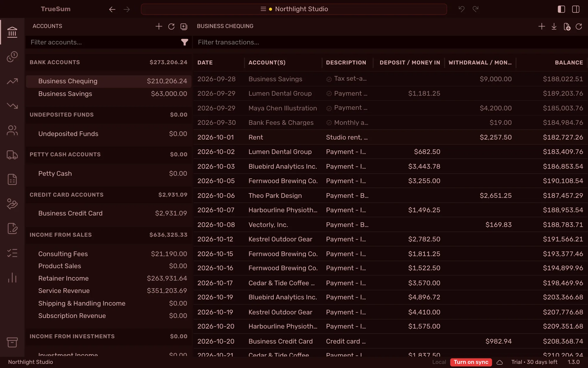Click Turn on sync button

471,362
